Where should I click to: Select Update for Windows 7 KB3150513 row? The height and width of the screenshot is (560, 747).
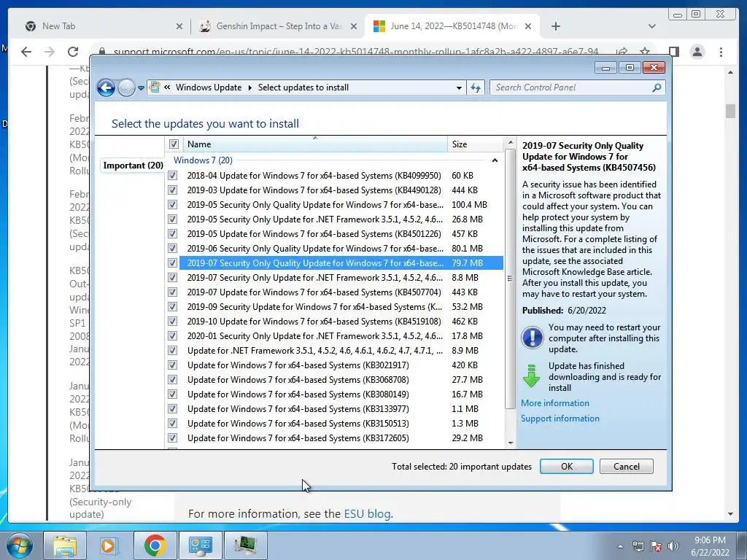341,424
